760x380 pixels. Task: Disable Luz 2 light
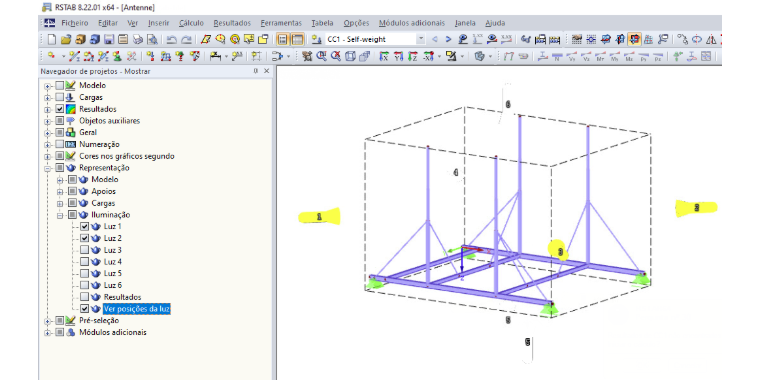tap(84, 238)
